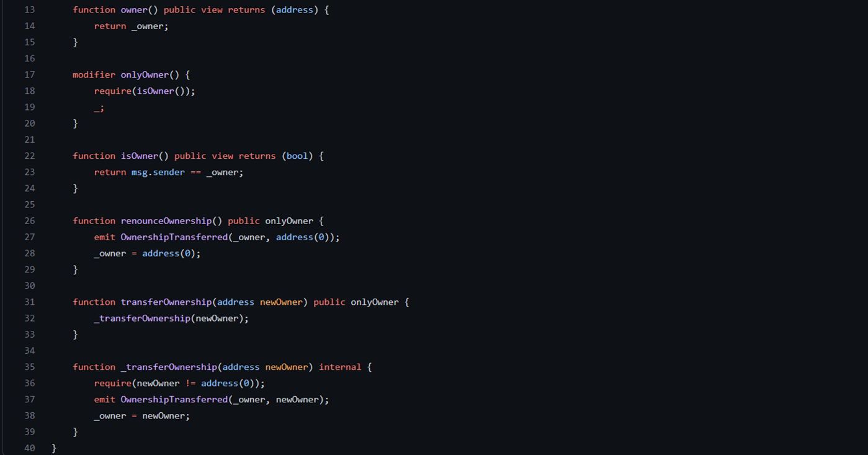
Task: Click OwnershipTransferred on line 27
Action: click(174, 237)
